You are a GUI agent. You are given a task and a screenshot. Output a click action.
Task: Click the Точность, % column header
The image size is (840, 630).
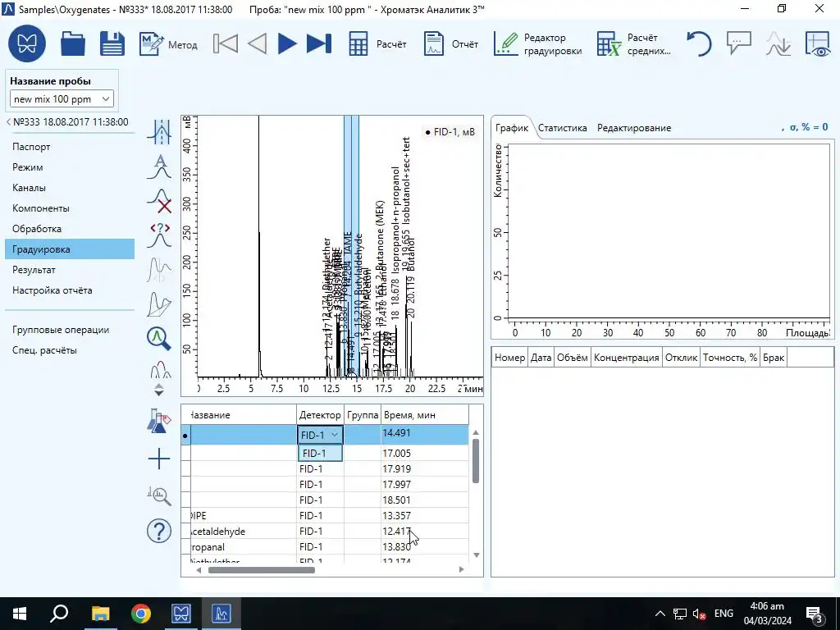pos(729,358)
